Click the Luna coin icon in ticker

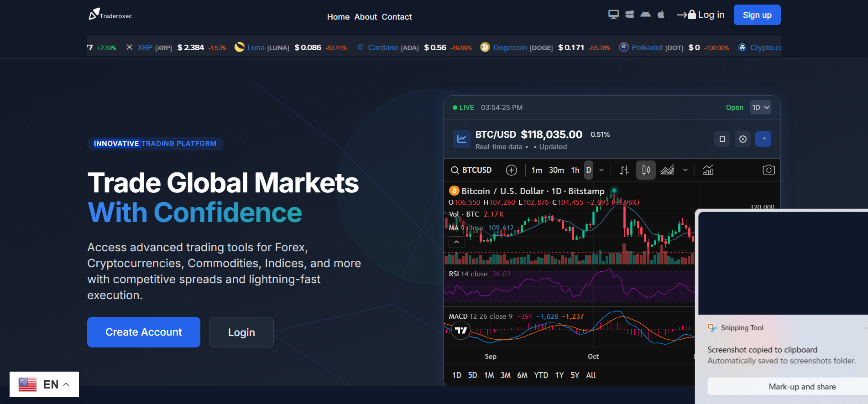point(239,47)
